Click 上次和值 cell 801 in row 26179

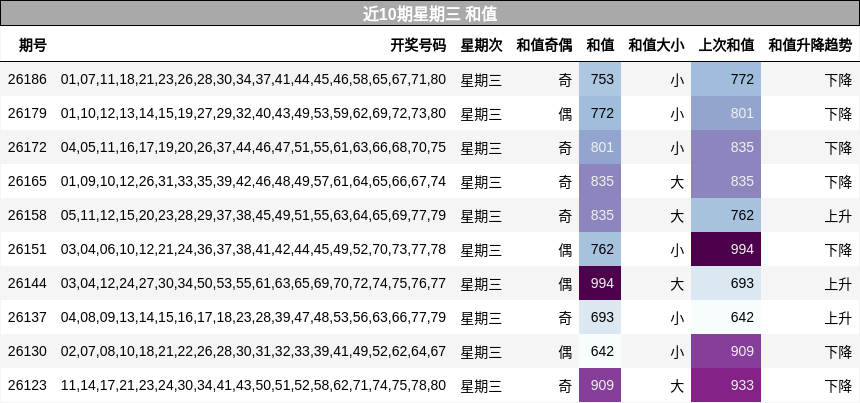(x=726, y=113)
